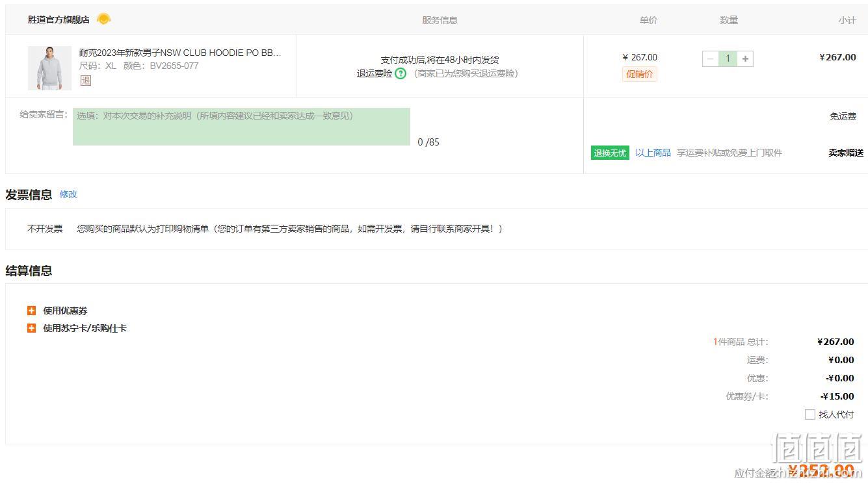Click the subtotal ¥267.00 in the product row
The width and height of the screenshot is (868, 484).
[837, 57]
